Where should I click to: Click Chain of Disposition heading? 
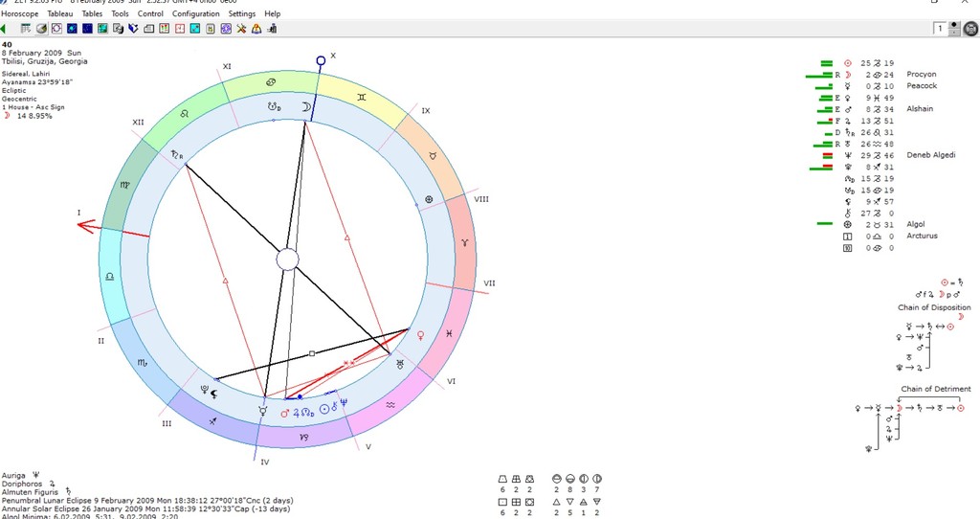coord(934,307)
